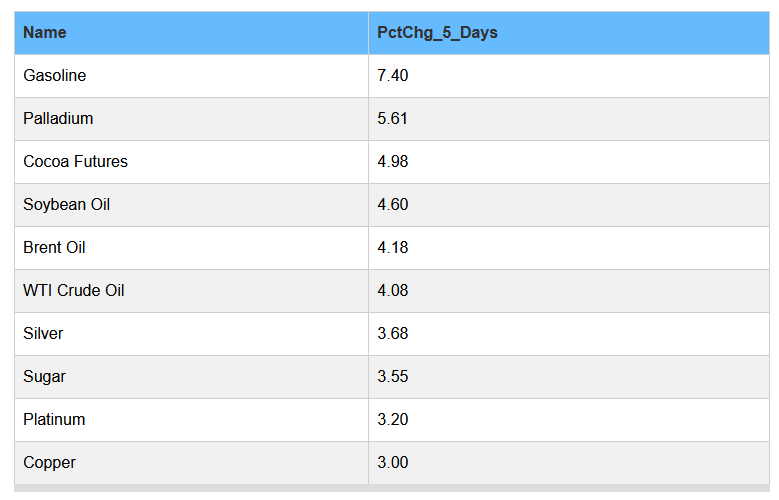Click the 4.98 value for Cocoa Futures
The width and height of the screenshot is (779, 500).
(393, 162)
